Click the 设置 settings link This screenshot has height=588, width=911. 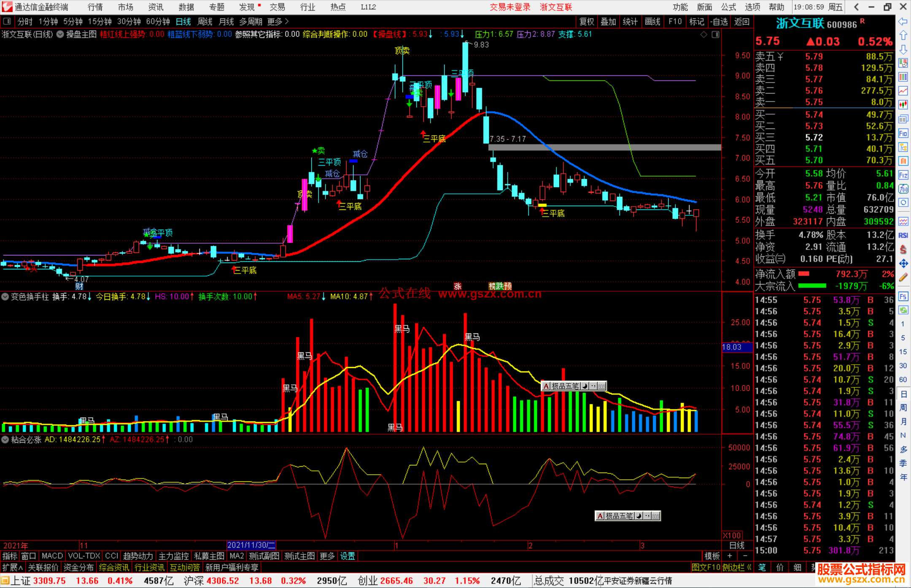pyautogui.click(x=348, y=556)
